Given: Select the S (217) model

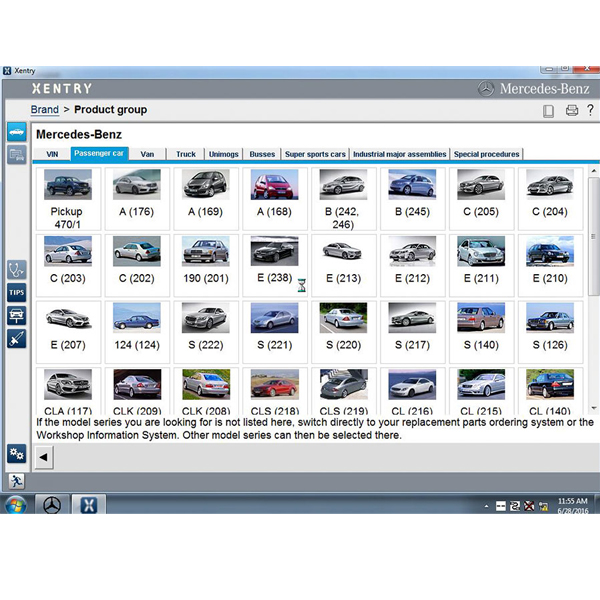Looking at the screenshot, I should point(412,332).
